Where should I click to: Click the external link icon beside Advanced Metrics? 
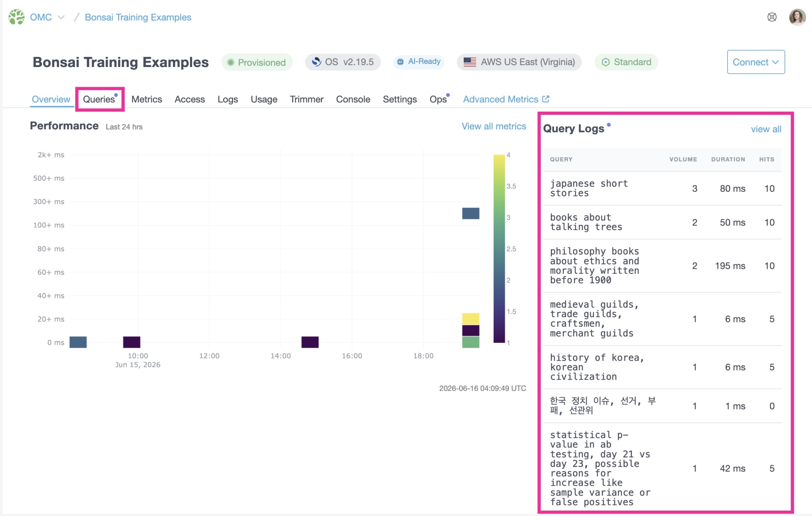click(x=545, y=99)
